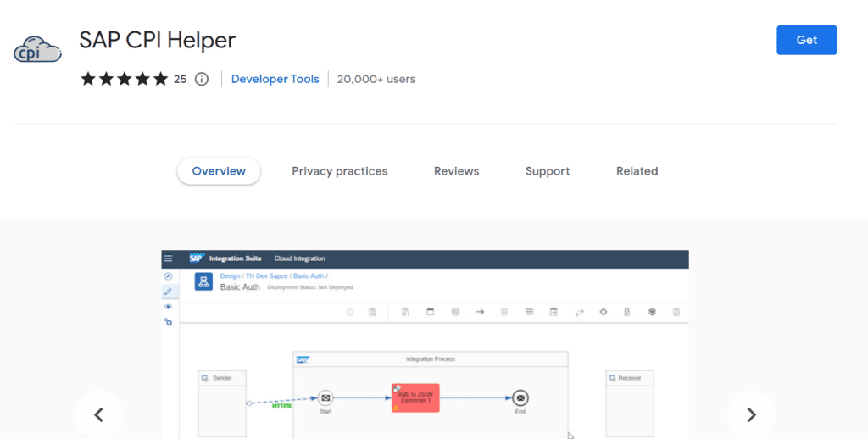The height and width of the screenshot is (439, 868).
Task: Open the hamburger menu in screenshot
Action: click(169, 258)
